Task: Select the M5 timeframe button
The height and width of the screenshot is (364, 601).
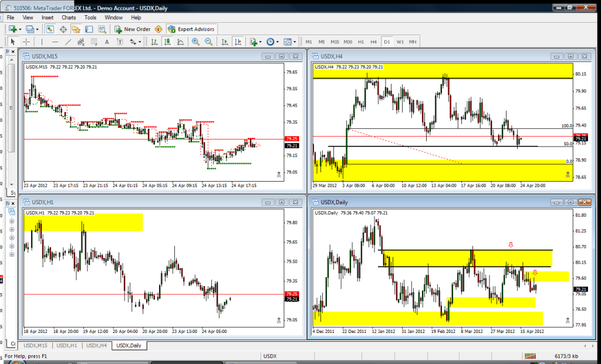Action: coord(322,42)
